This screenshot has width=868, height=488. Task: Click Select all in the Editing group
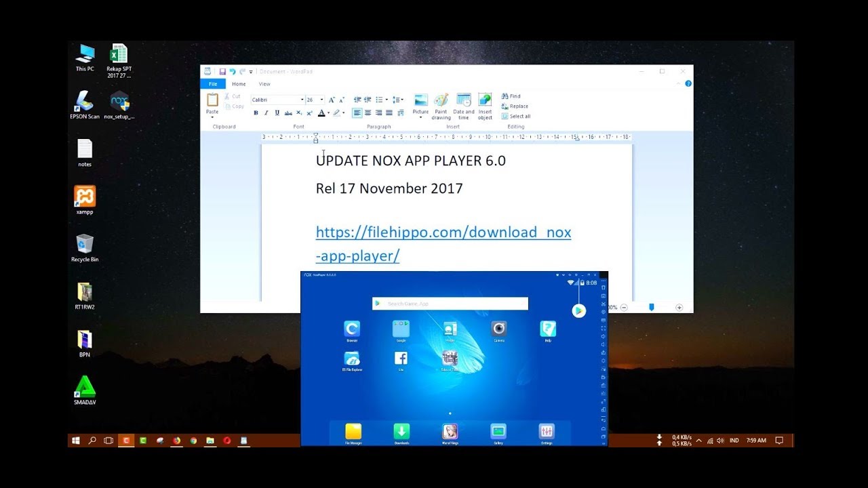516,117
